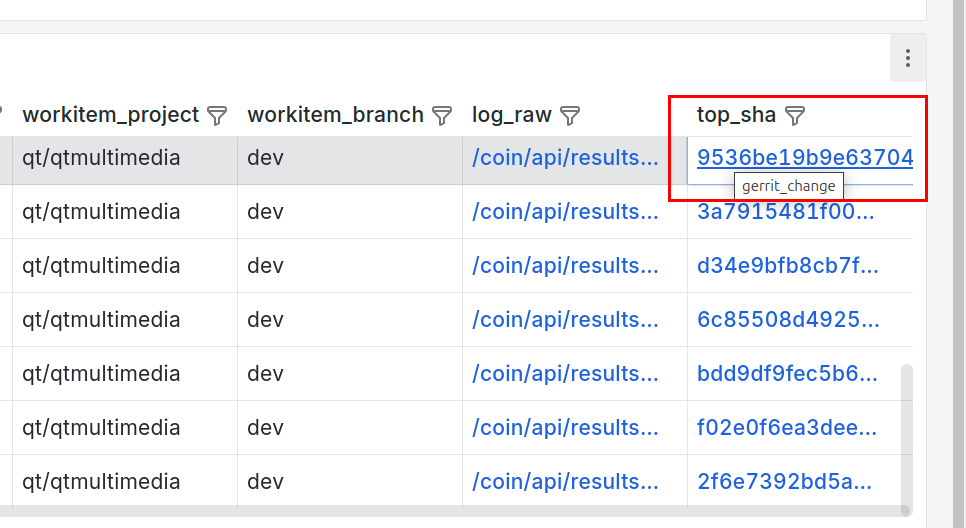This screenshot has width=966, height=528.
Task: Open the three-dot panel menu
Action: 907,59
